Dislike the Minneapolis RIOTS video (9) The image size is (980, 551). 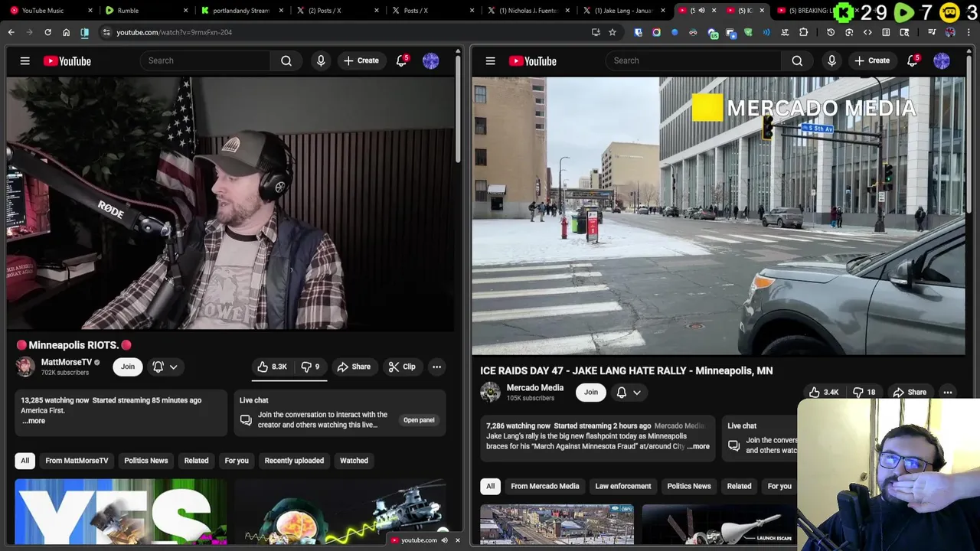311,367
